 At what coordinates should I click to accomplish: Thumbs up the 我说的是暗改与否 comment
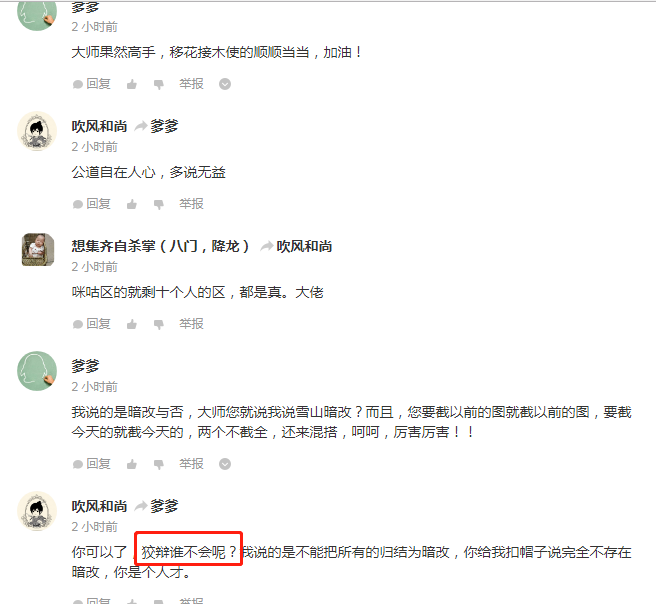click(x=132, y=464)
